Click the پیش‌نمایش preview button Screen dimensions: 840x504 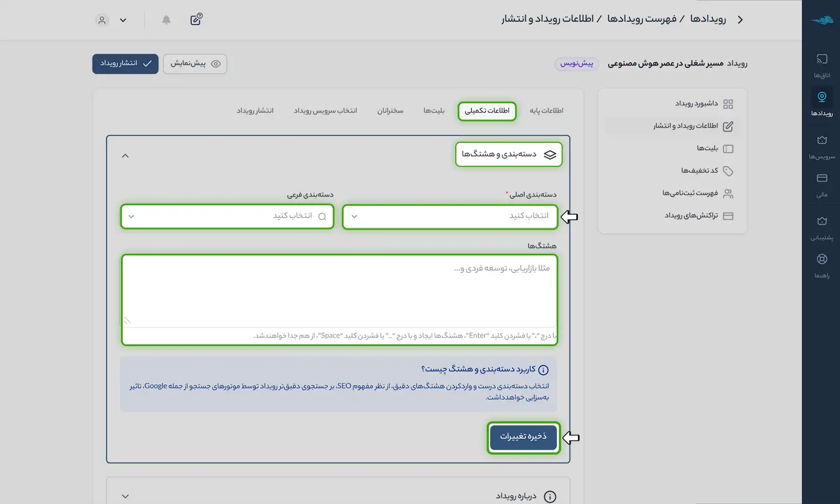[x=195, y=64]
